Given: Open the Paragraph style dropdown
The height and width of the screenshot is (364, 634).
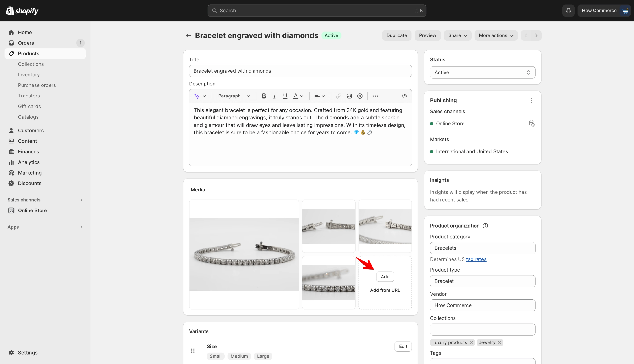Looking at the screenshot, I should pos(234,96).
